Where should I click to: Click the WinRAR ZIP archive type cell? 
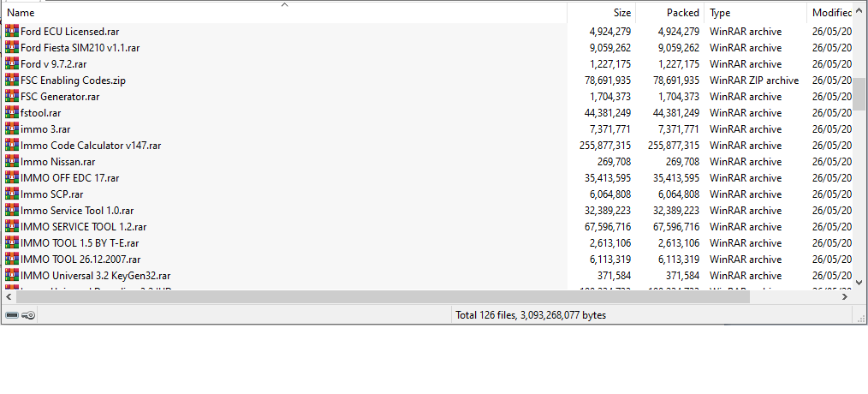pos(754,81)
